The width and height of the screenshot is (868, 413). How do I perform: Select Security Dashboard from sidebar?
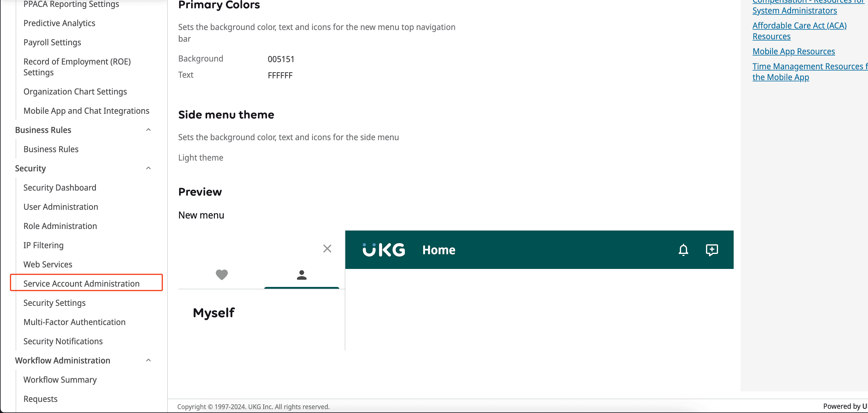point(60,187)
